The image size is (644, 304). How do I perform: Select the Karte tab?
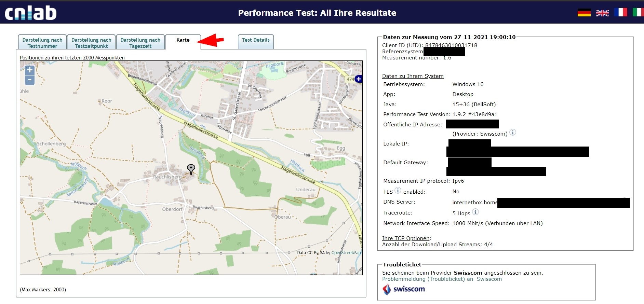pyautogui.click(x=183, y=40)
